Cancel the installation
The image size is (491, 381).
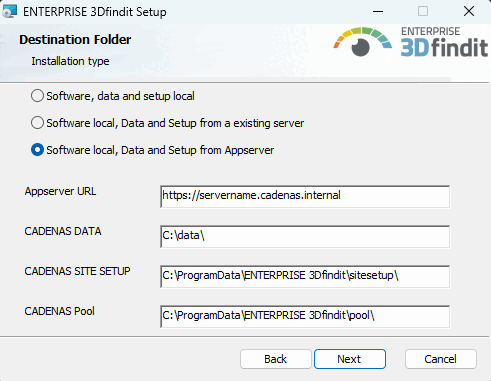coord(441,359)
